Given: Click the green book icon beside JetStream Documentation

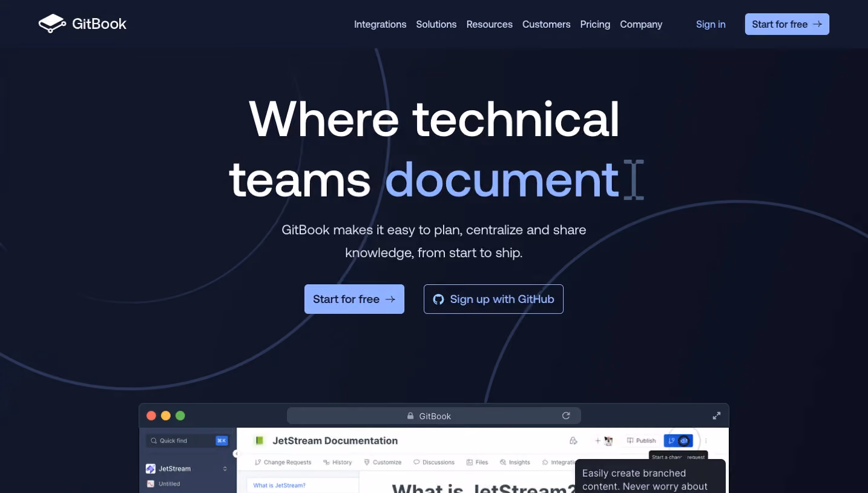Looking at the screenshot, I should coord(260,440).
